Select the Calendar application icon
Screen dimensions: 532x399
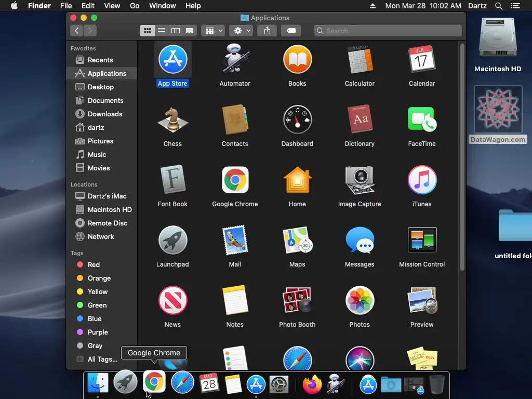pyautogui.click(x=422, y=59)
